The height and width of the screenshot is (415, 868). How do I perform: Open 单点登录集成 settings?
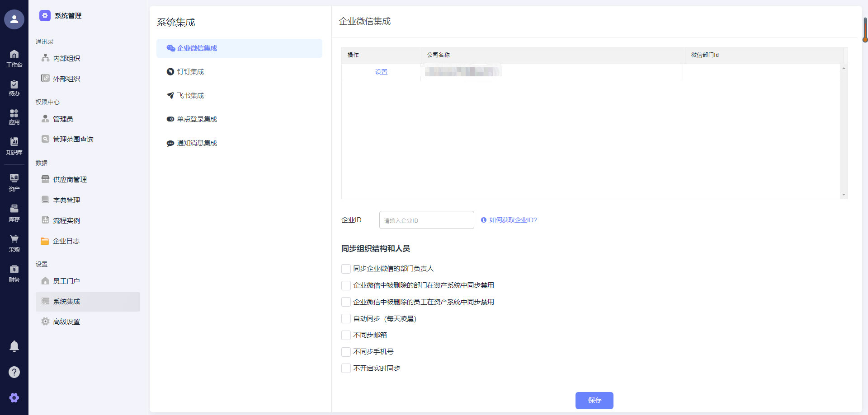pos(197,119)
